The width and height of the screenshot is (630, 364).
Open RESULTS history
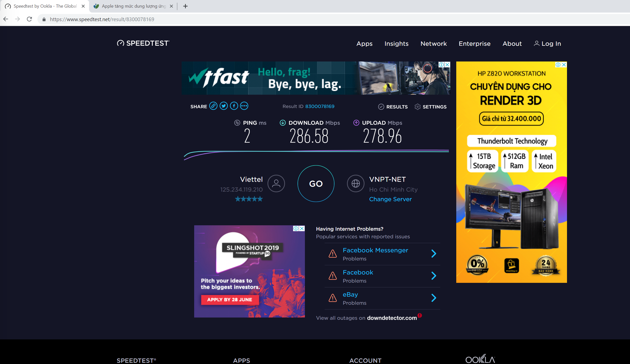393,107
